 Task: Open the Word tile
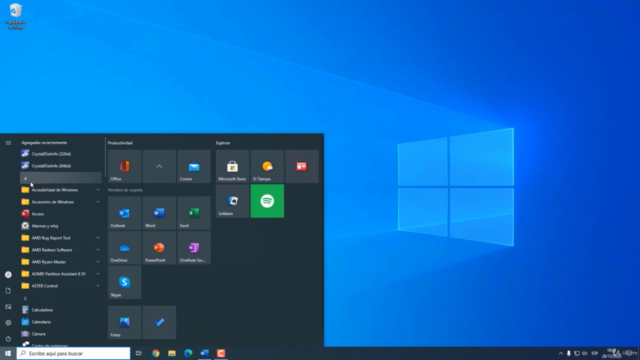pos(159,213)
